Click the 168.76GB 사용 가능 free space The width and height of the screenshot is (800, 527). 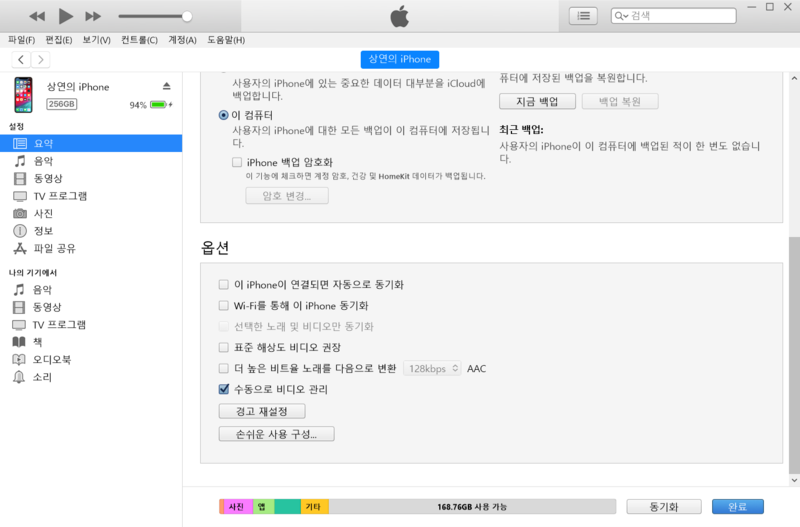click(x=472, y=507)
